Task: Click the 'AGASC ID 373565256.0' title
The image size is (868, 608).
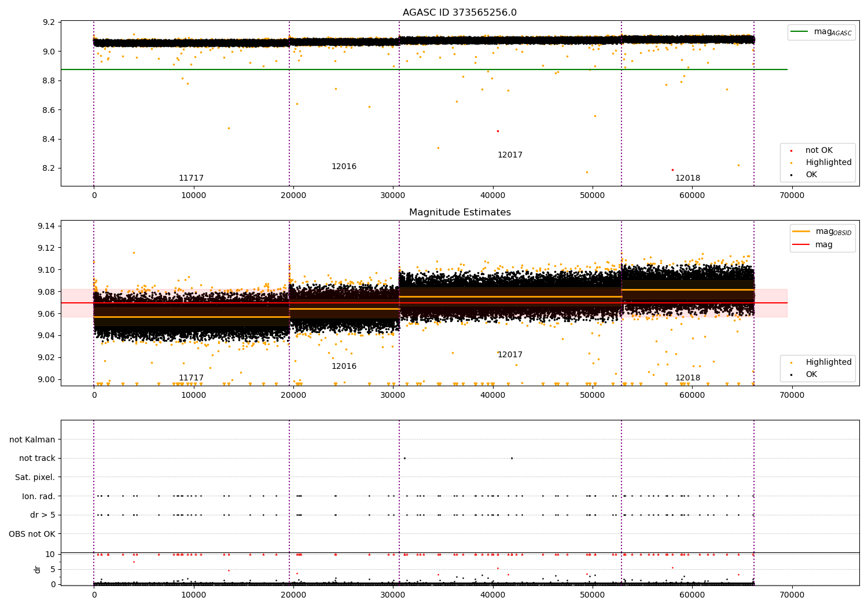Action: (x=459, y=13)
